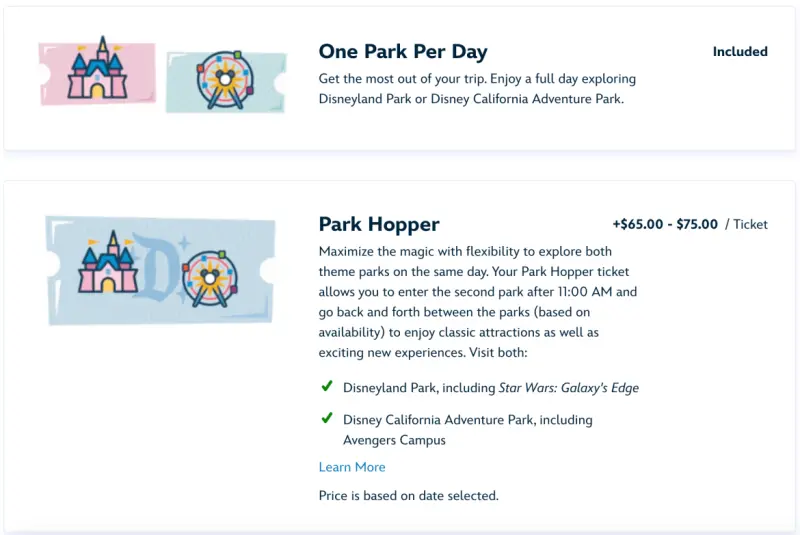Select the One Park Per Day heading
The image size is (800, 535).
pyautogui.click(x=403, y=52)
